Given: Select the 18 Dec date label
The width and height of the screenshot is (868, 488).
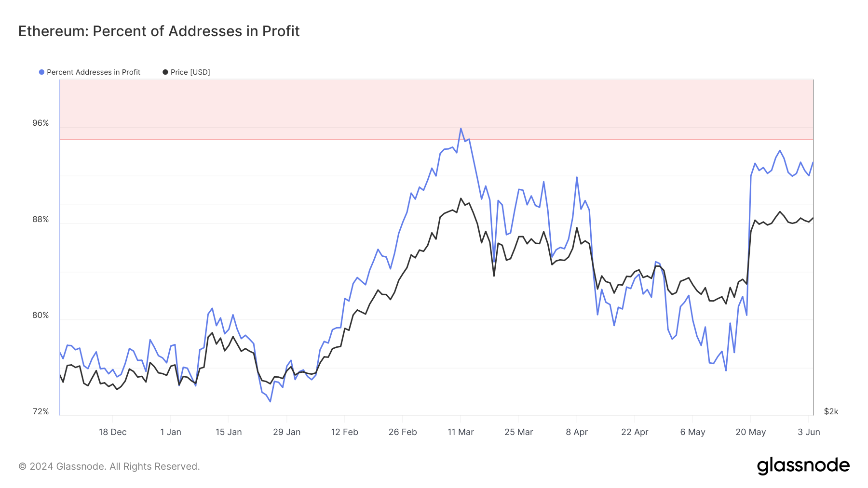Looking at the screenshot, I should [113, 432].
